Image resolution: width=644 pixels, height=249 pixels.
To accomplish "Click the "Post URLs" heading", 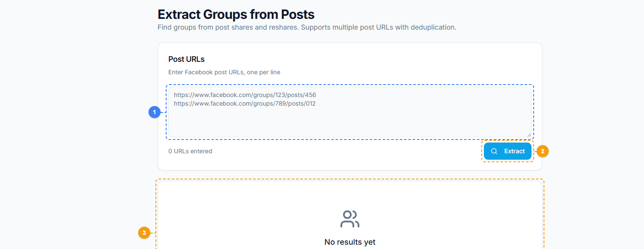I will (x=186, y=59).
